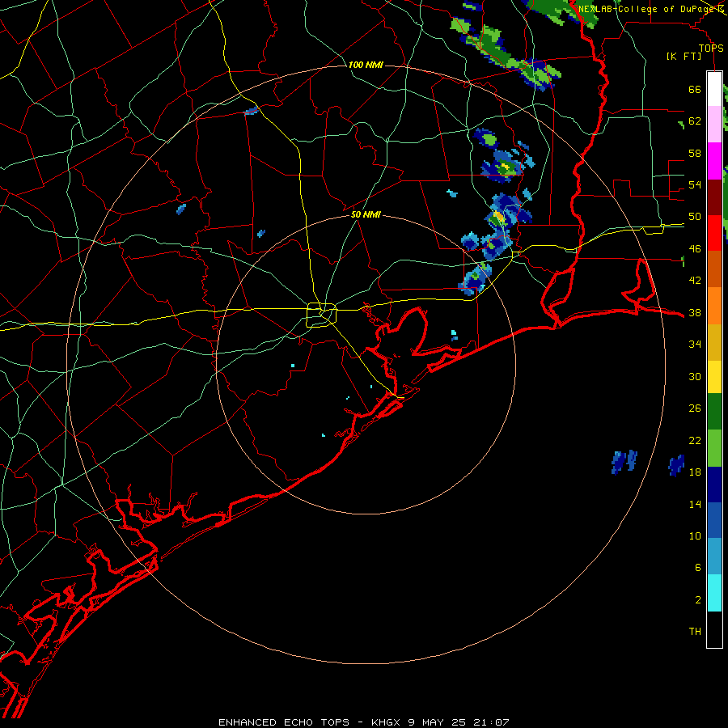Click the 26 legend value
This screenshot has height=728, width=728.
tap(695, 408)
